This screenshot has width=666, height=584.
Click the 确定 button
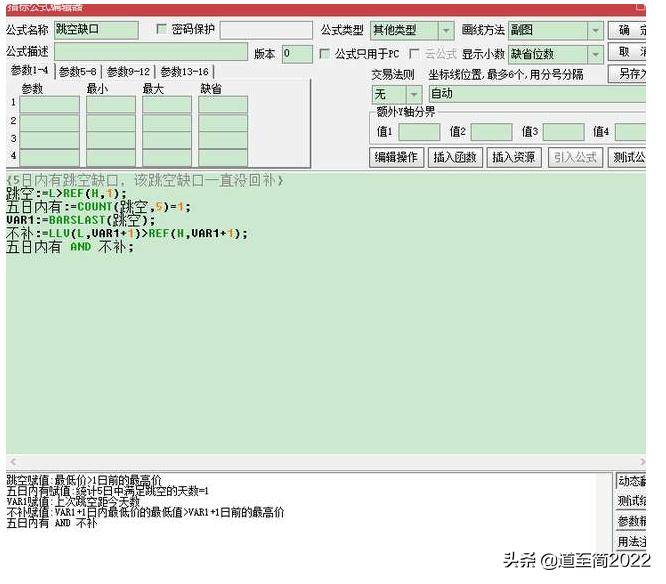627,30
